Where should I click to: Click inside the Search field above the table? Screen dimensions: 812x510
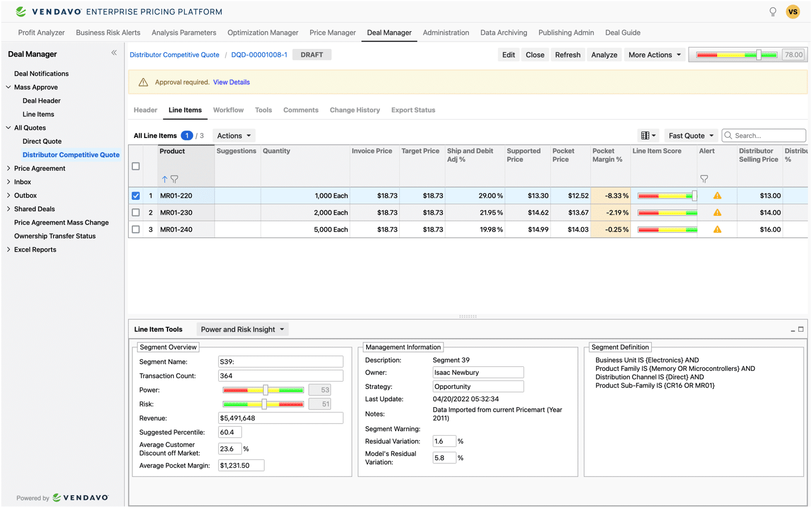(x=763, y=135)
